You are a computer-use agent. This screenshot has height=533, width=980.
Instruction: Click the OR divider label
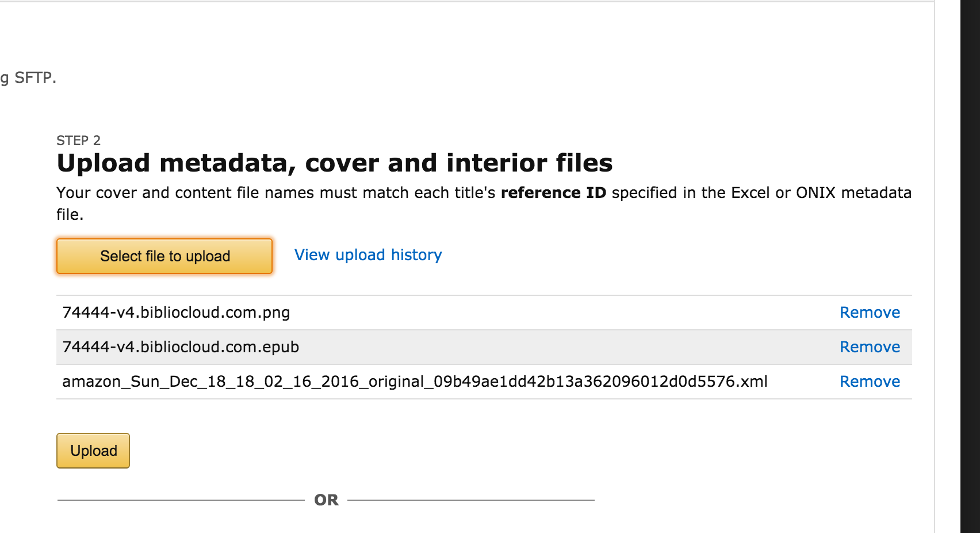[x=326, y=500]
